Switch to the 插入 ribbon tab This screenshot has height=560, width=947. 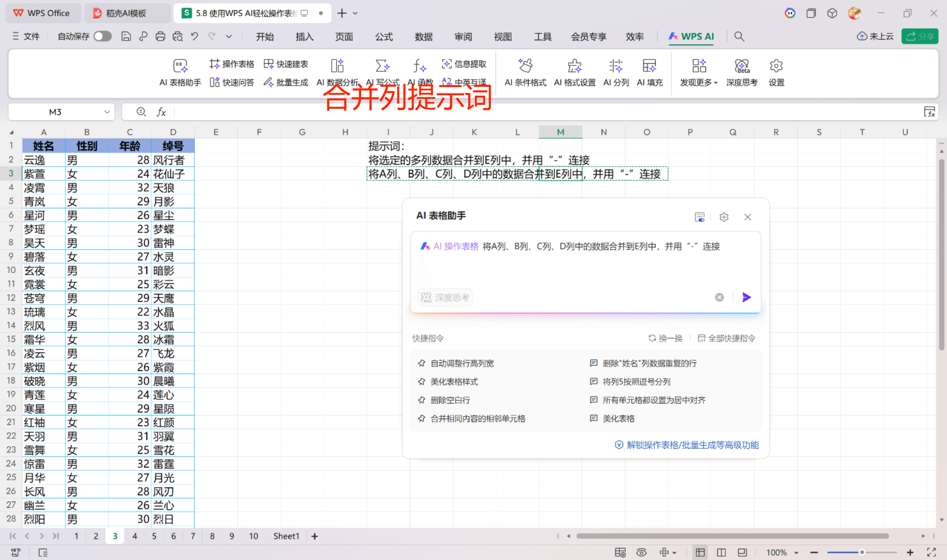click(304, 36)
